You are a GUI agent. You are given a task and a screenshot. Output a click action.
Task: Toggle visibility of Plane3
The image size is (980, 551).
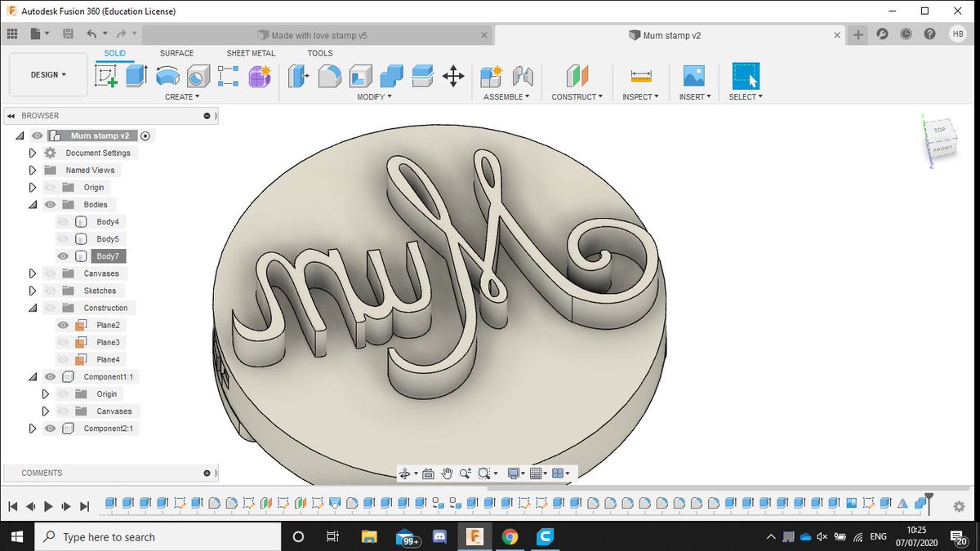click(x=63, y=342)
